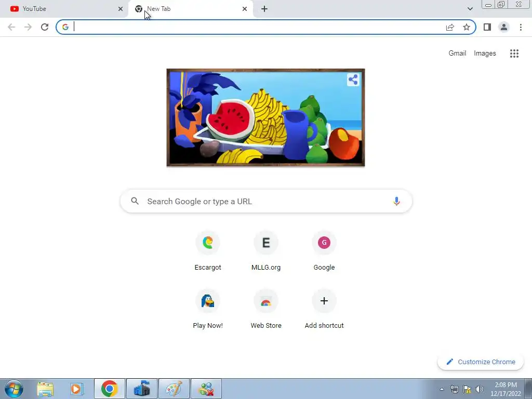532x399 pixels.
Task: Open Paint from the taskbar
Action: pyautogui.click(x=174, y=389)
